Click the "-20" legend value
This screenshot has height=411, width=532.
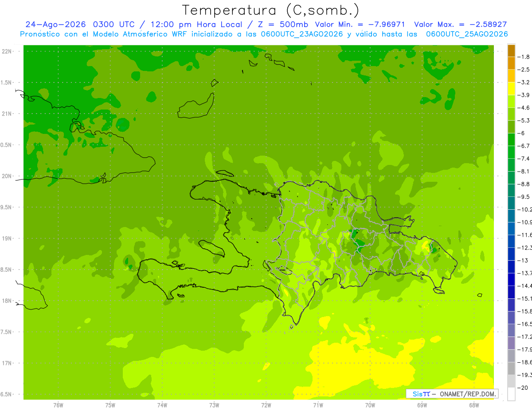click(523, 388)
